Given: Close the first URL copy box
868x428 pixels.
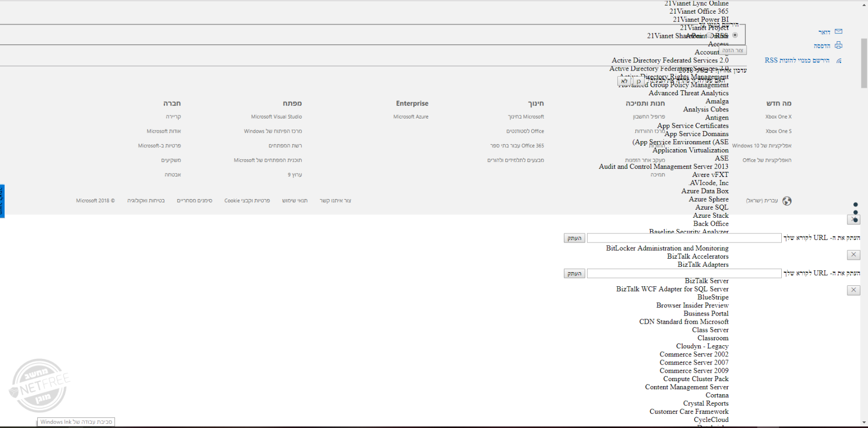Looking at the screenshot, I should point(853,220).
